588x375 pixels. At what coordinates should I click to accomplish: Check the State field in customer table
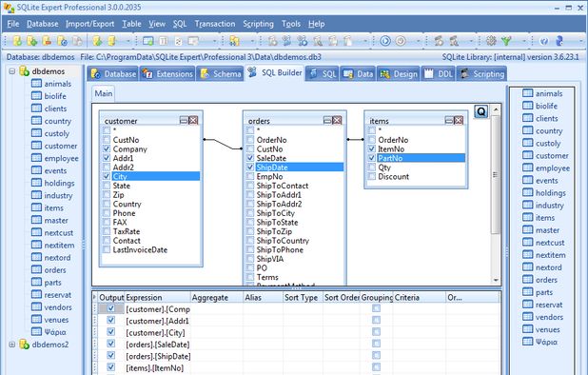pyautogui.click(x=107, y=186)
